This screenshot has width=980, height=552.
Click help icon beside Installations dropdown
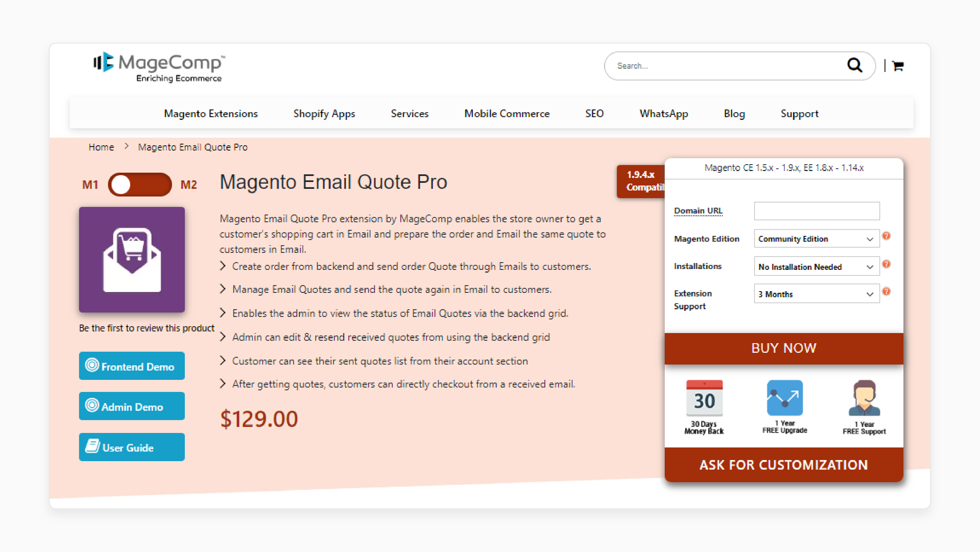886,264
